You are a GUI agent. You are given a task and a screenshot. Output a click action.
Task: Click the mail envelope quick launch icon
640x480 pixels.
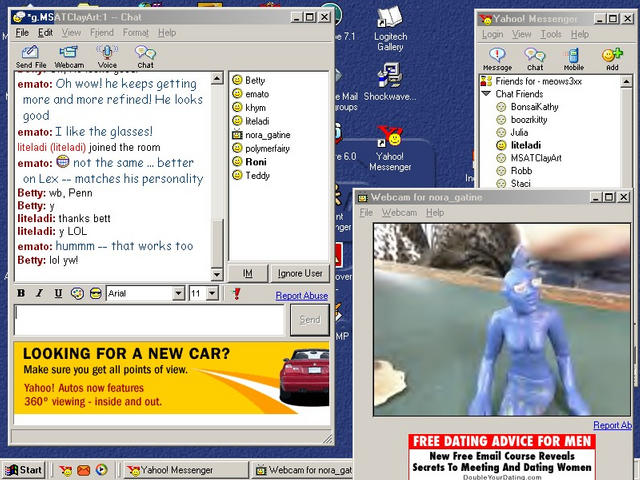[x=84, y=470]
